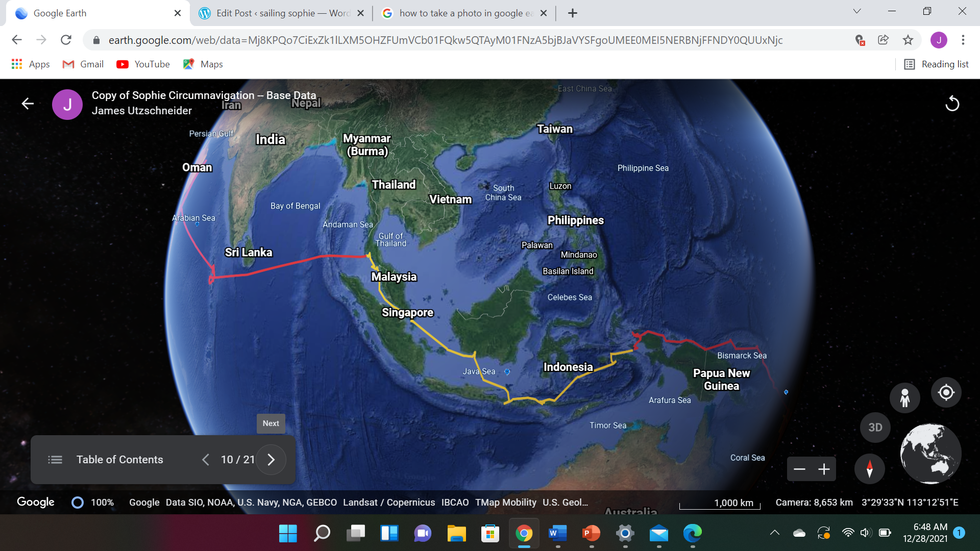Fly to my current location
The image size is (980, 551).
(946, 392)
